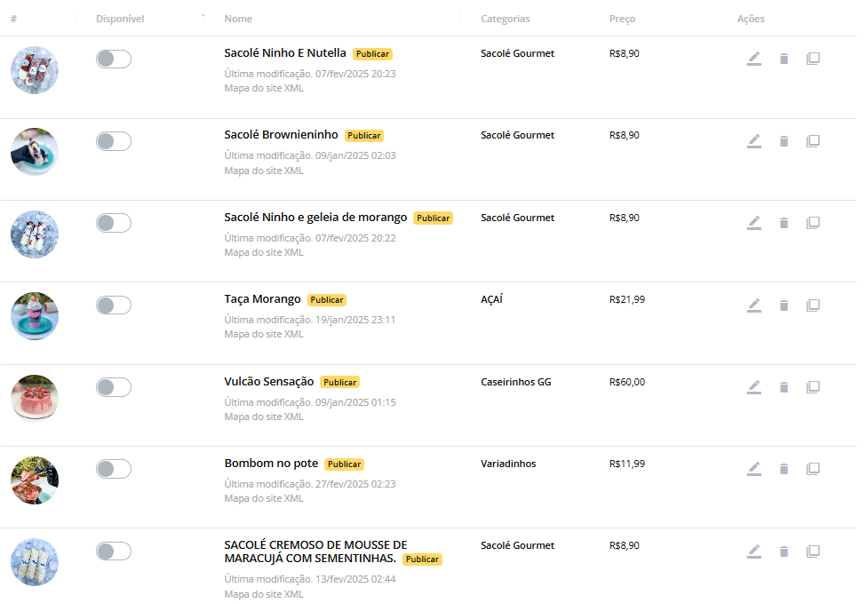Open Mapa do site XML for Bombom no pote

click(264, 498)
